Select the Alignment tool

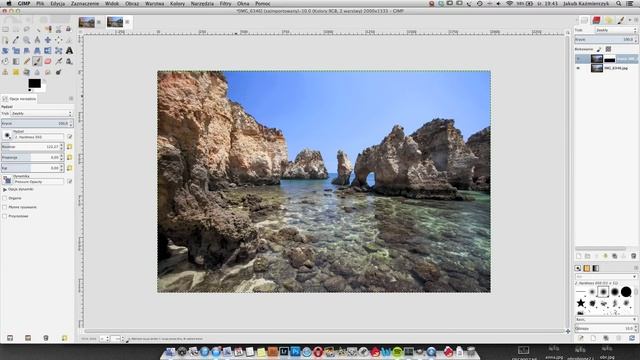[x=58, y=40]
